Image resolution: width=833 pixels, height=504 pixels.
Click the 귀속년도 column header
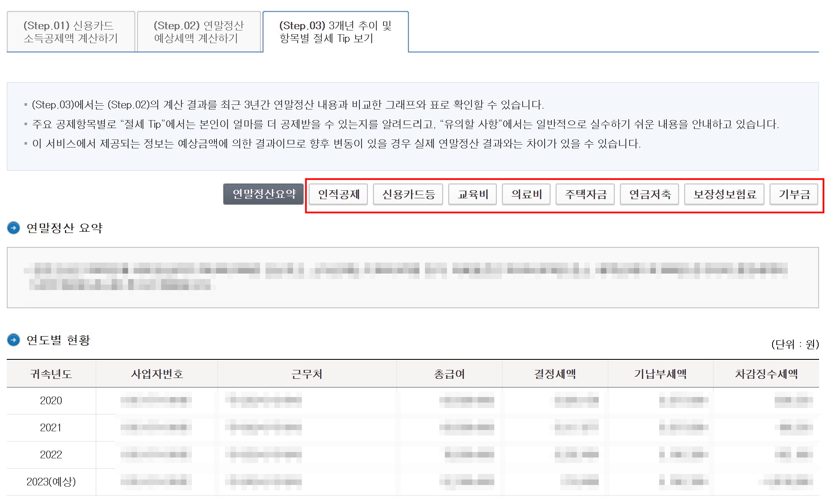(x=51, y=374)
